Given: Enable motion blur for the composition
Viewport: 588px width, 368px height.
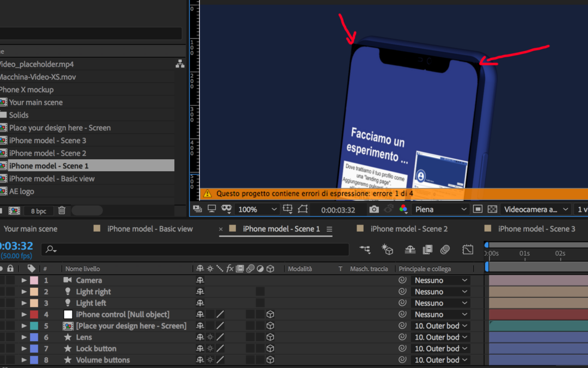Looking at the screenshot, I should point(445,249).
